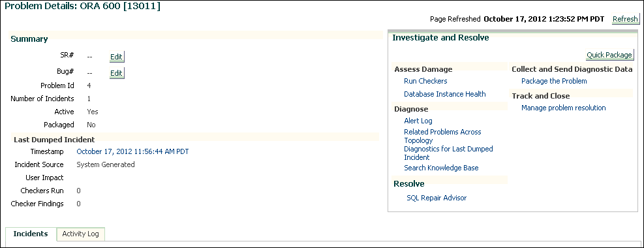The image size is (644, 248).
Task: Click the Refresh button
Action: 625,19
